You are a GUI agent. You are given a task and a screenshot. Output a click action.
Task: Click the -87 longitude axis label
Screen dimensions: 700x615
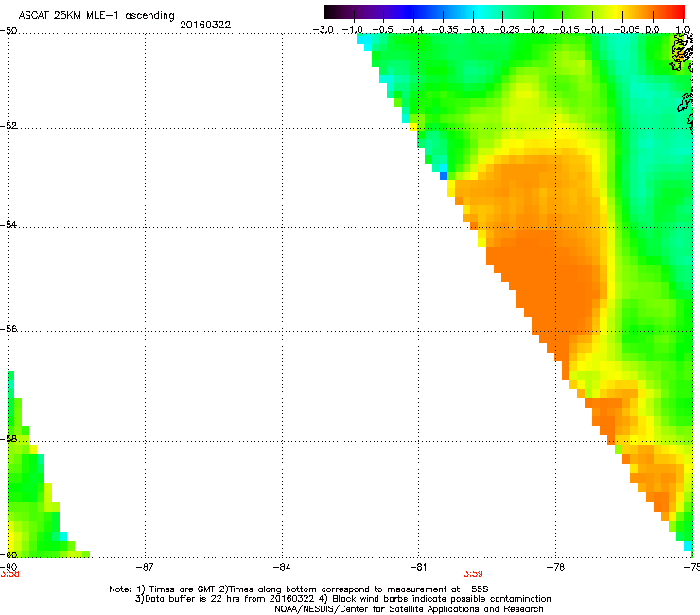coord(145,567)
